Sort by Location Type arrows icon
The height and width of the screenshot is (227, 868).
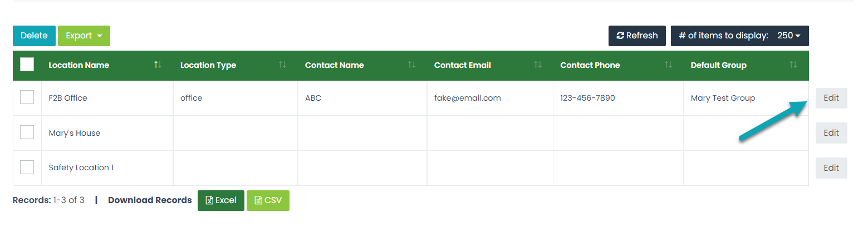tap(282, 65)
